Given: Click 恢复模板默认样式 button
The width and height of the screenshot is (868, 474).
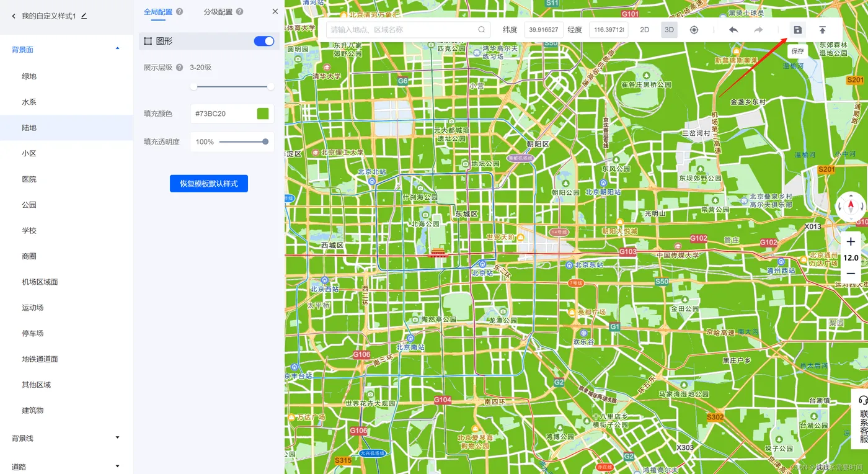Looking at the screenshot, I should click(209, 184).
